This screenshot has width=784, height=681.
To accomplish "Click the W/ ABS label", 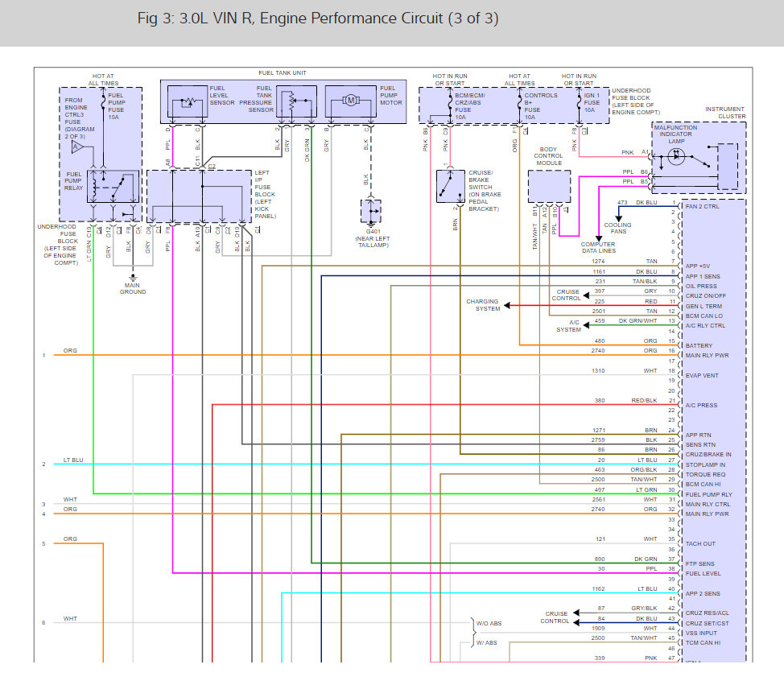I will click(486, 642).
